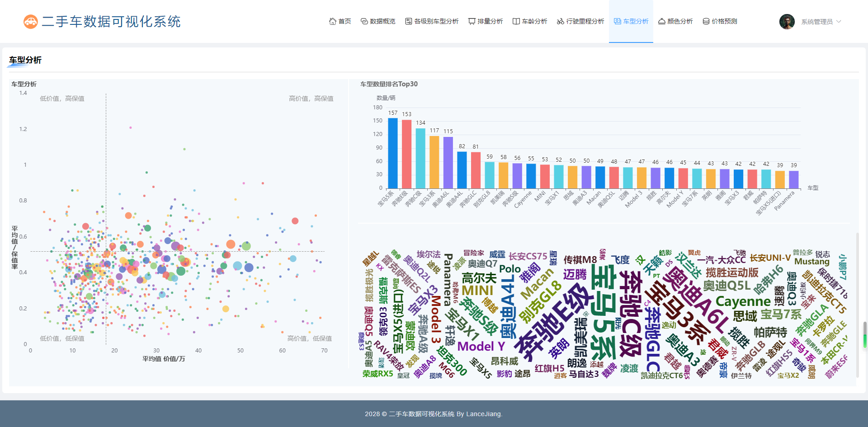Click Model Y in the word cloud
Screen dimensions: 868x427
click(481, 347)
